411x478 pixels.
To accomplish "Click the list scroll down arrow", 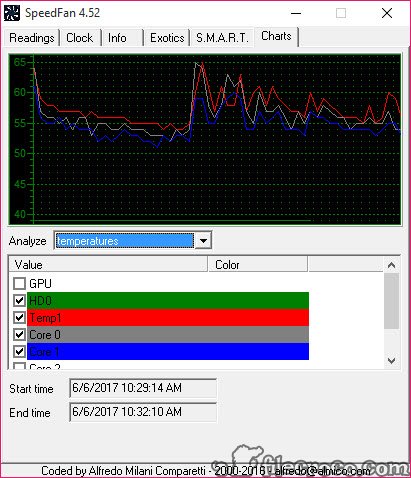I will (392, 360).
